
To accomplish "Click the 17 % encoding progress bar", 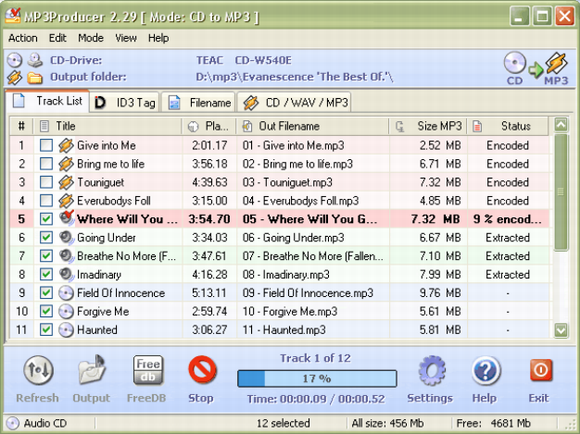I will tap(317, 379).
